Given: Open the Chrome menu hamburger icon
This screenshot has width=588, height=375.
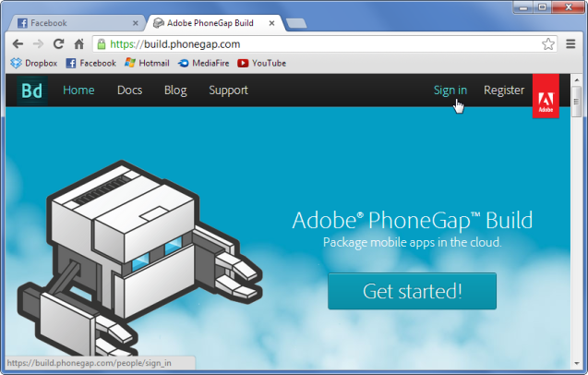Looking at the screenshot, I should click(570, 44).
